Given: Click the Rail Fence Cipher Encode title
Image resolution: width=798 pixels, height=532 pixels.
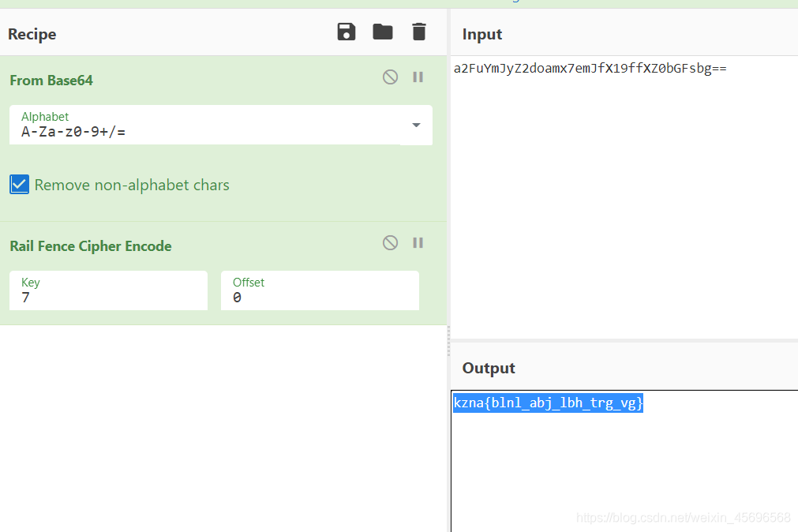Looking at the screenshot, I should click(x=91, y=246).
